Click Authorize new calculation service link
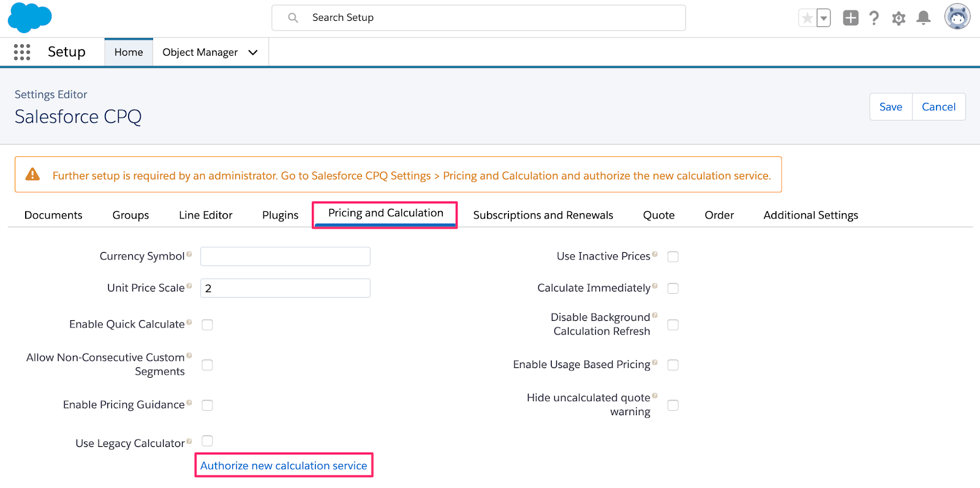Screen dimensions: 980x488 [284, 465]
